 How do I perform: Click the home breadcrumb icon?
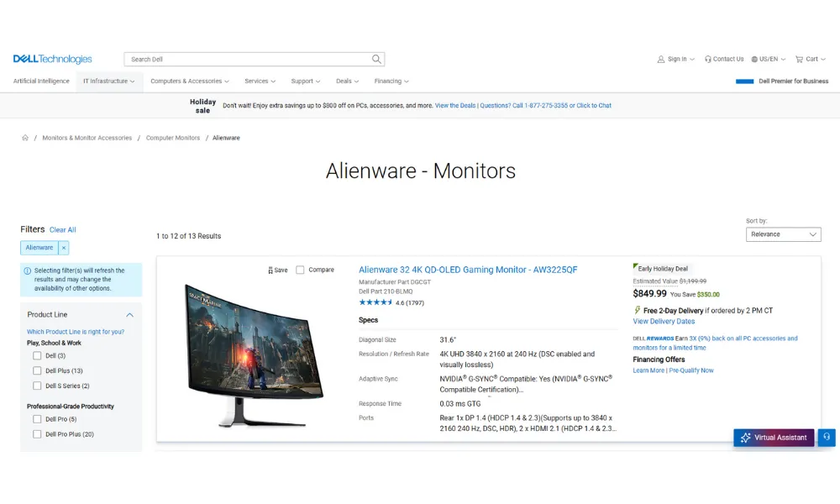click(x=25, y=138)
